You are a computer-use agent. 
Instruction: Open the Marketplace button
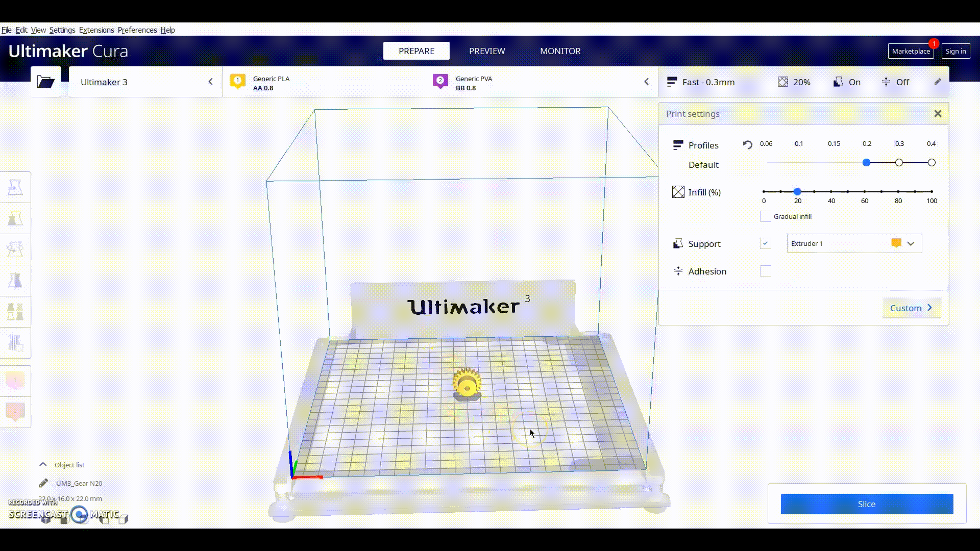[x=911, y=51]
